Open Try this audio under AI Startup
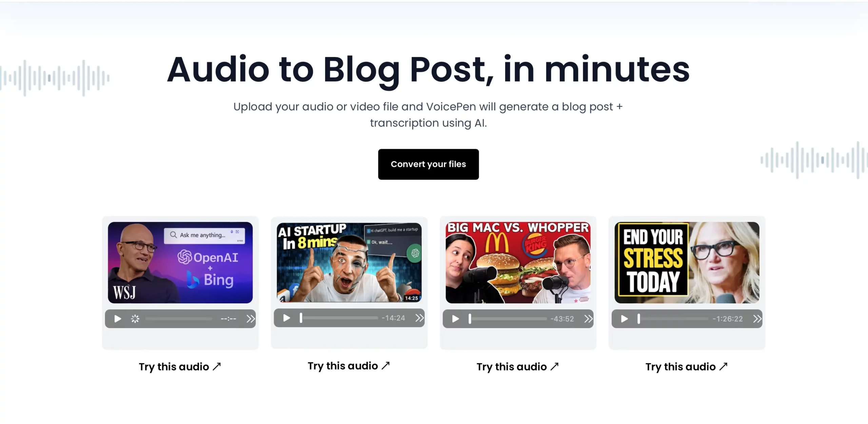The width and height of the screenshot is (868, 424). (x=349, y=366)
